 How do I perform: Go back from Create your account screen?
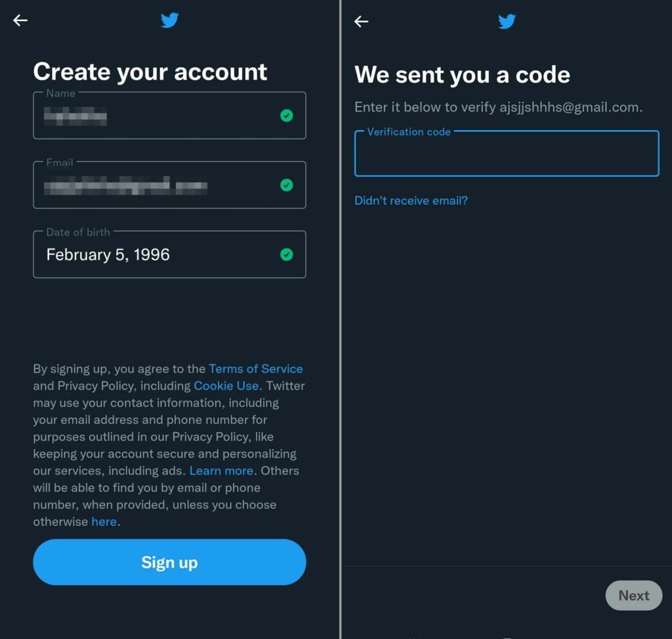click(x=20, y=20)
